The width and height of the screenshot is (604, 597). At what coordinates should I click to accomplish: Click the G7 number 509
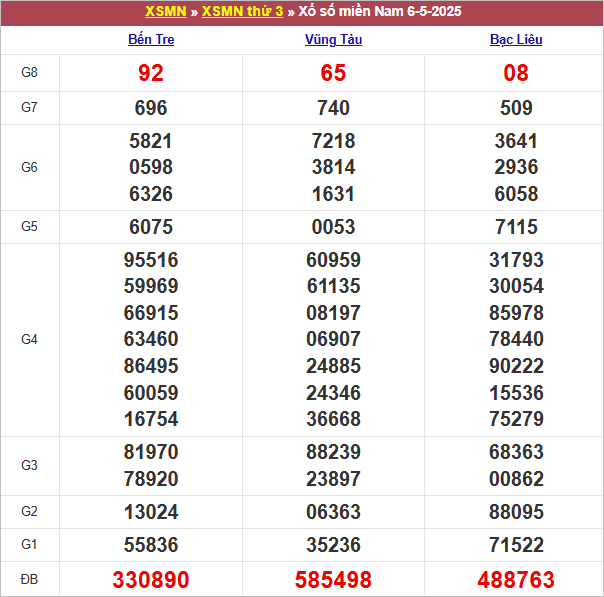[x=516, y=107]
